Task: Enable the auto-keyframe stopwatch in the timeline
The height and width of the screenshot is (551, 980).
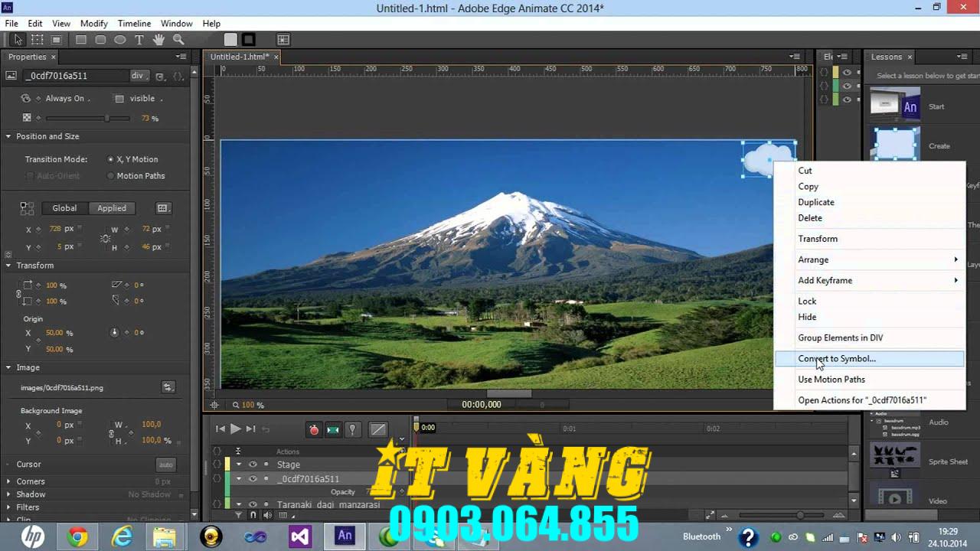Action: (x=314, y=429)
